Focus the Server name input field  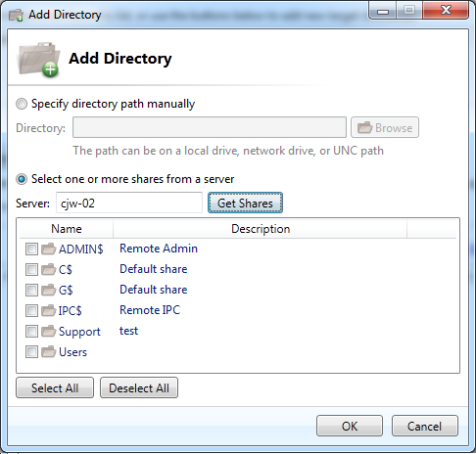(x=129, y=203)
